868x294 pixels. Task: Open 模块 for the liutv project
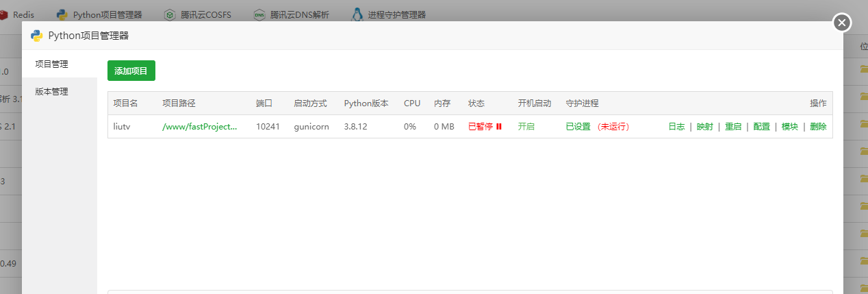tap(790, 127)
